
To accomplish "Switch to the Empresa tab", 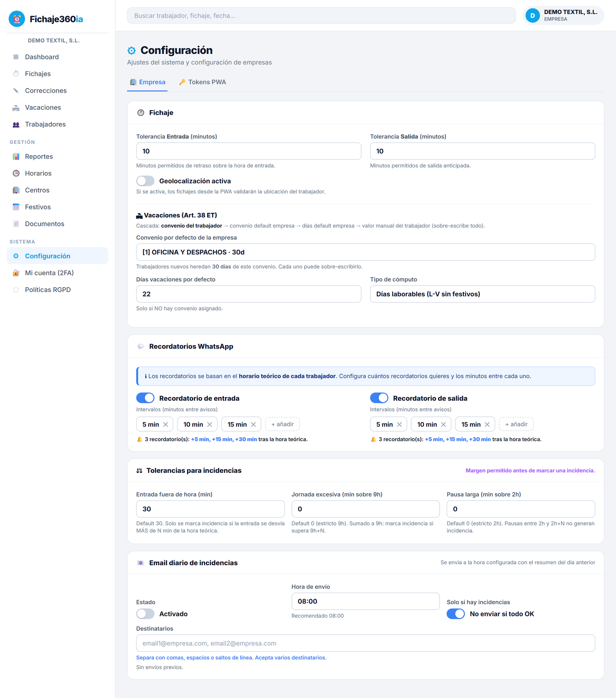I will coord(147,82).
